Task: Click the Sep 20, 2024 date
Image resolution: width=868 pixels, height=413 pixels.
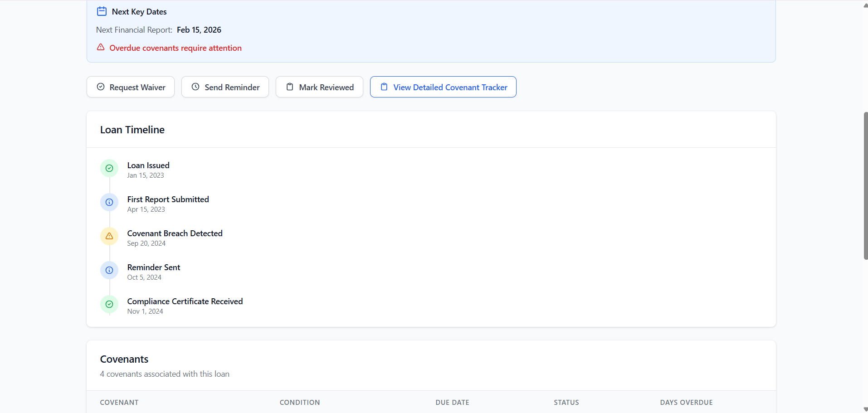Action: 146,243
